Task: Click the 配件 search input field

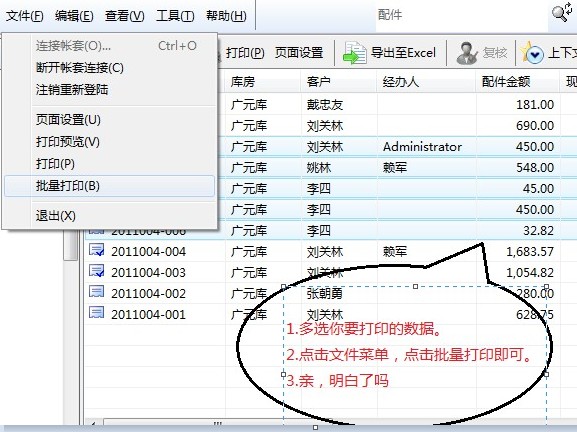Action: tap(462, 15)
